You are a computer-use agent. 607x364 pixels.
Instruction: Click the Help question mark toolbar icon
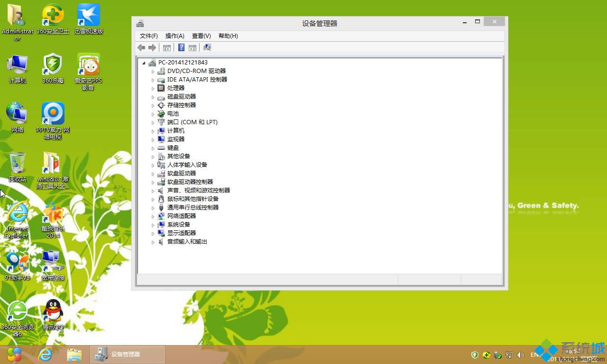pos(181,47)
